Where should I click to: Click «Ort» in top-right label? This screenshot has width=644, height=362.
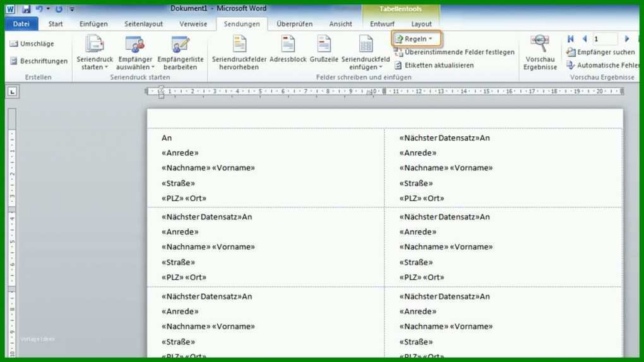(433, 198)
